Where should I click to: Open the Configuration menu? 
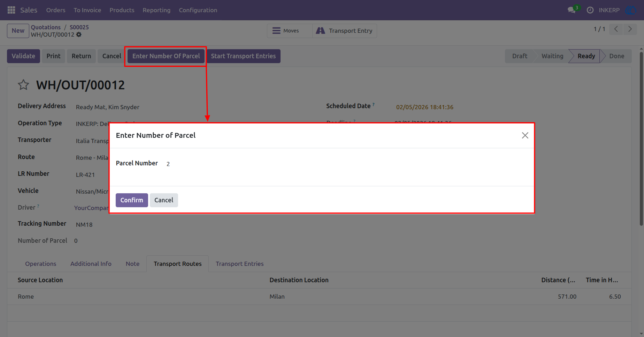[198, 10]
